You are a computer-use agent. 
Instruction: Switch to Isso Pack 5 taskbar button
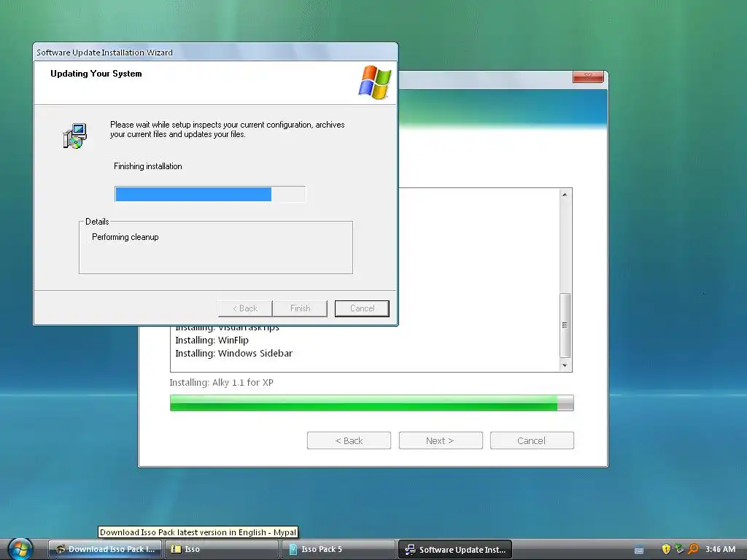(338, 549)
